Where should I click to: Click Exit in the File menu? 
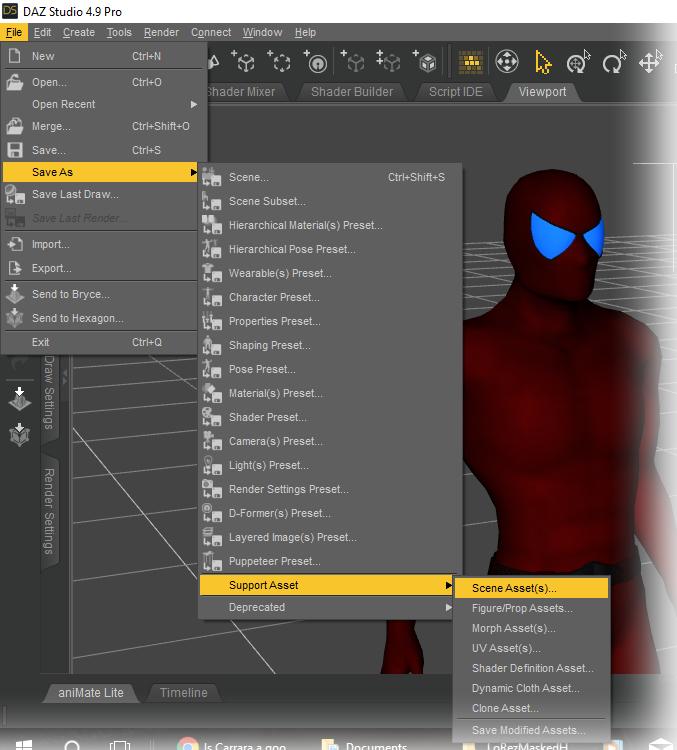click(100, 342)
